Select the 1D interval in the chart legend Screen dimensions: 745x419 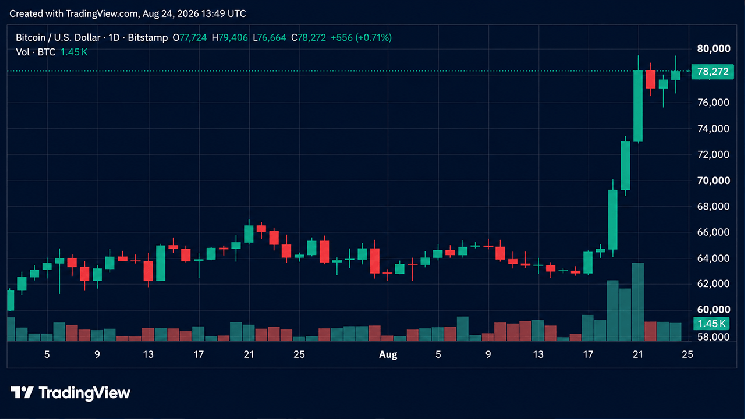coord(114,38)
